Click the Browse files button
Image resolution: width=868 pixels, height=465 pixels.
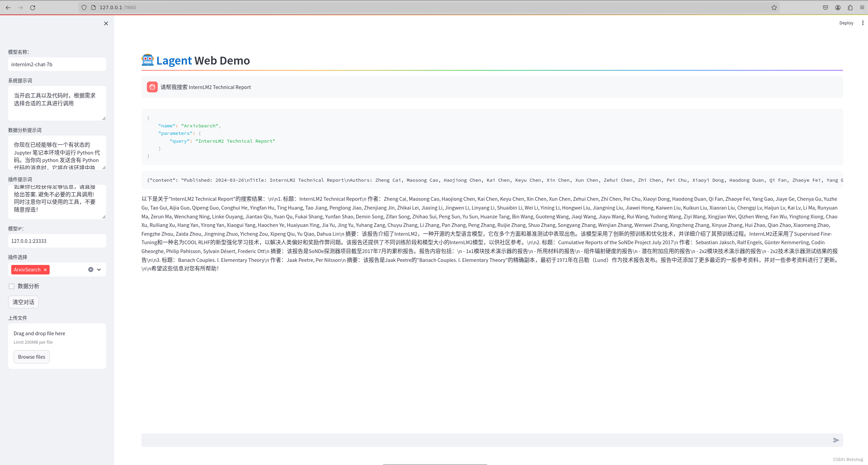(x=32, y=357)
